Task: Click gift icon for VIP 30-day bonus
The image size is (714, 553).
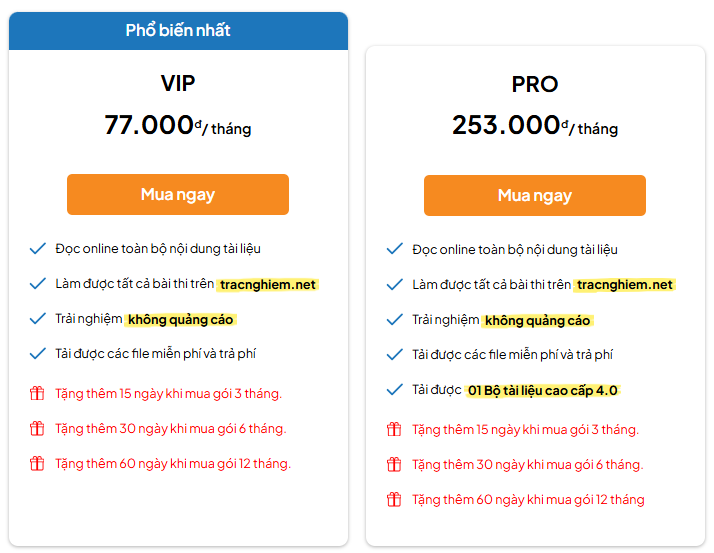Action: [x=37, y=428]
